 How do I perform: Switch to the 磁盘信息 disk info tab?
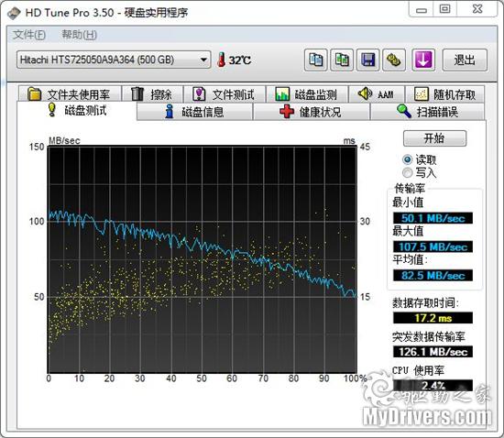tap(195, 112)
